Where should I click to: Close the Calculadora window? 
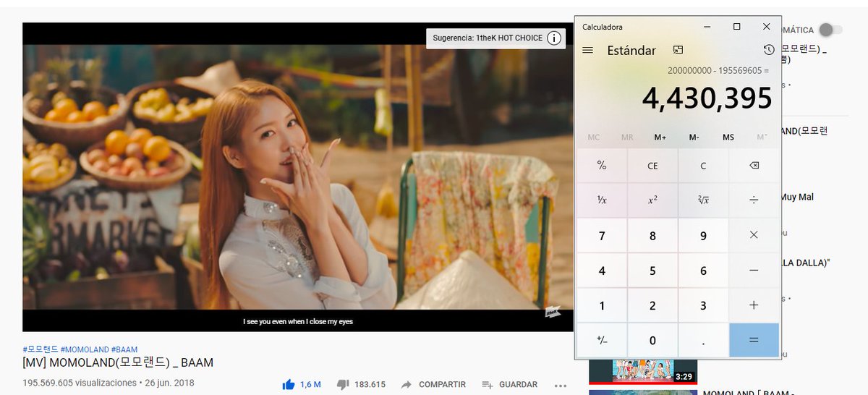pyautogui.click(x=767, y=27)
